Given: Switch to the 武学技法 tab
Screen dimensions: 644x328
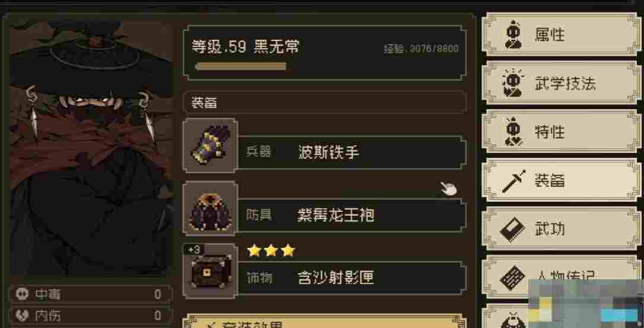Looking at the screenshot, I should (561, 83).
